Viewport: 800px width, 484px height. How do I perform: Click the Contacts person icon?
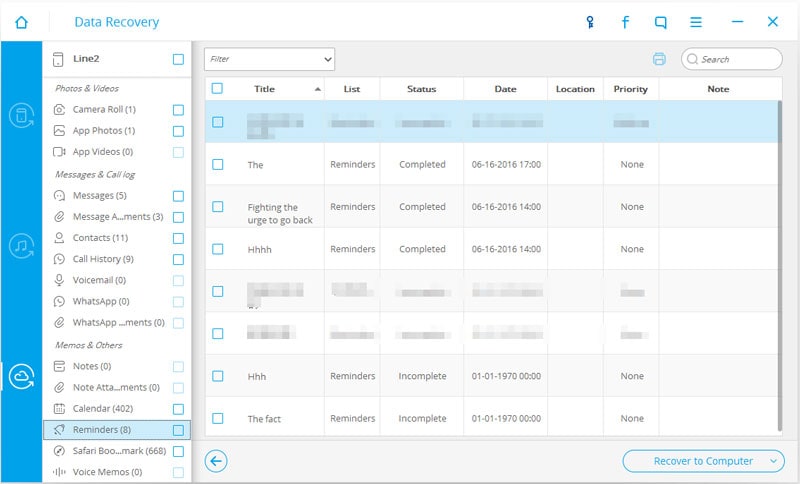coord(59,238)
